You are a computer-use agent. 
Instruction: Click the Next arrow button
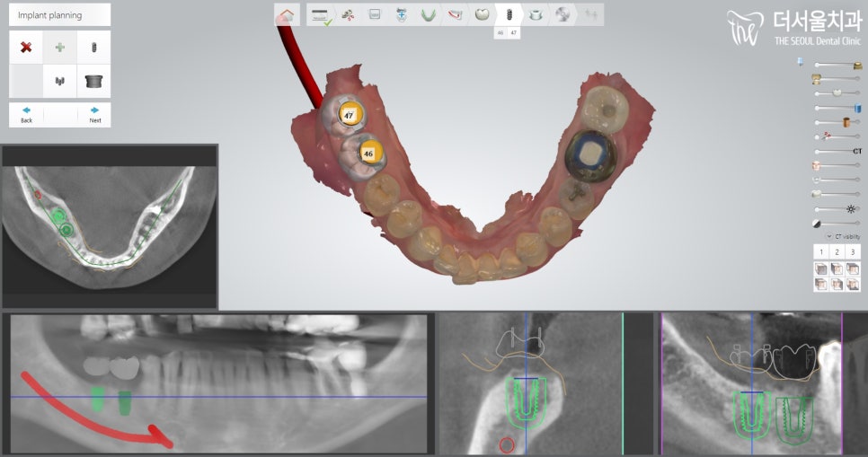pos(94,114)
